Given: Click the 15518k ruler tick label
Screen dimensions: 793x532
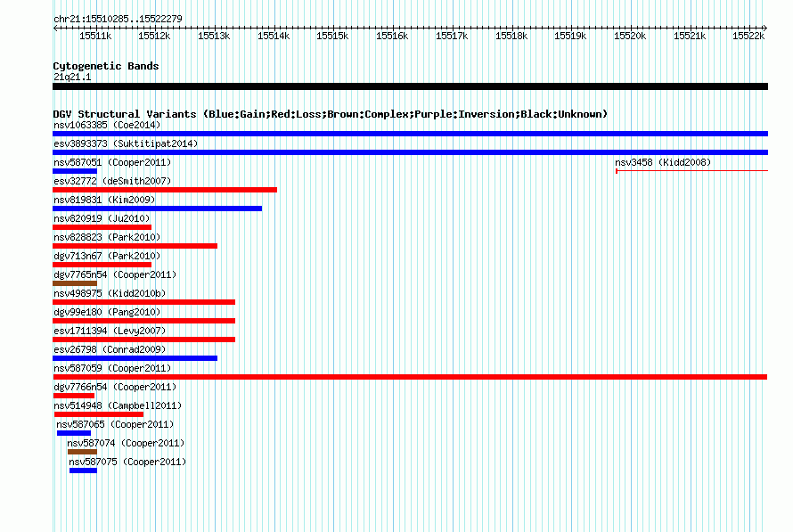Looking at the screenshot, I should pyautogui.click(x=511, y=36).
